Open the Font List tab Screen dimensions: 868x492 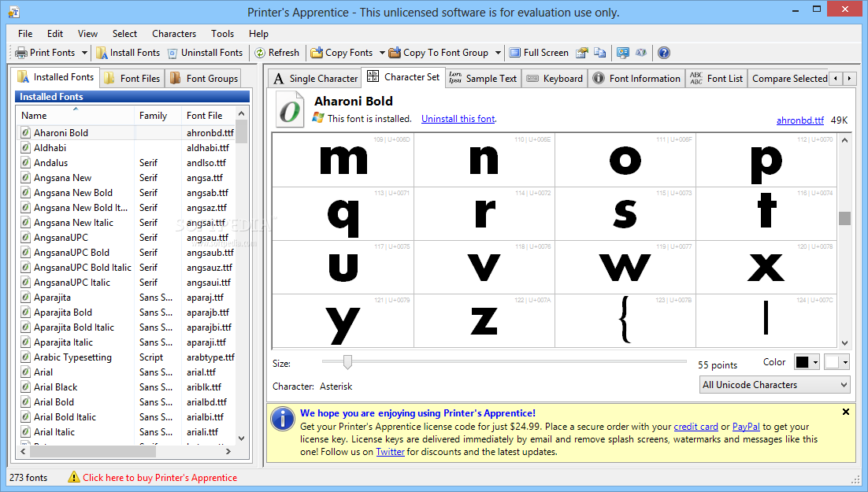click(x=716, y=79)
